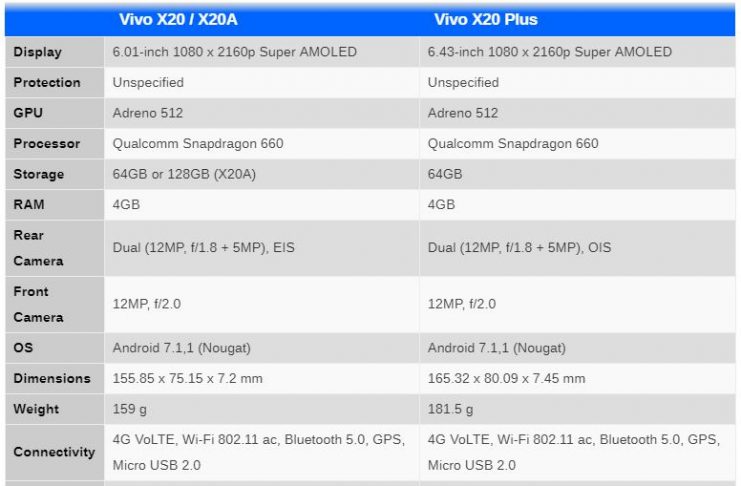Click the 181.5 g weight cell
The width and height of the screenshot is (741, 486).
[x=451, y=409]
